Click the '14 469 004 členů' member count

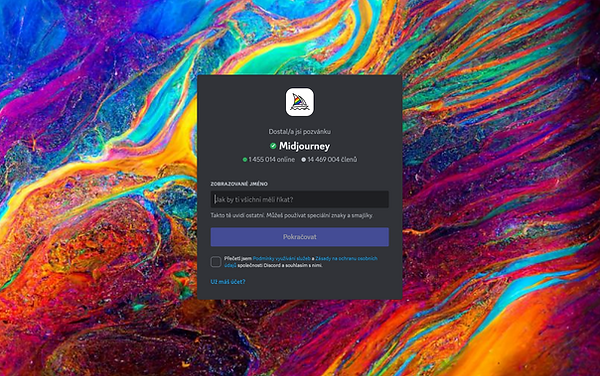pyautogui.click(x=329, y=160)
